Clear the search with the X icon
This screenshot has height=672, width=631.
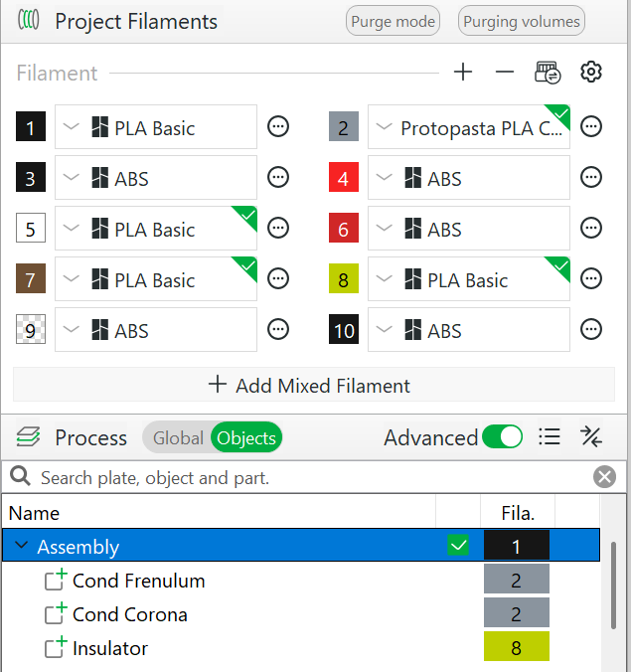[604, 476]
